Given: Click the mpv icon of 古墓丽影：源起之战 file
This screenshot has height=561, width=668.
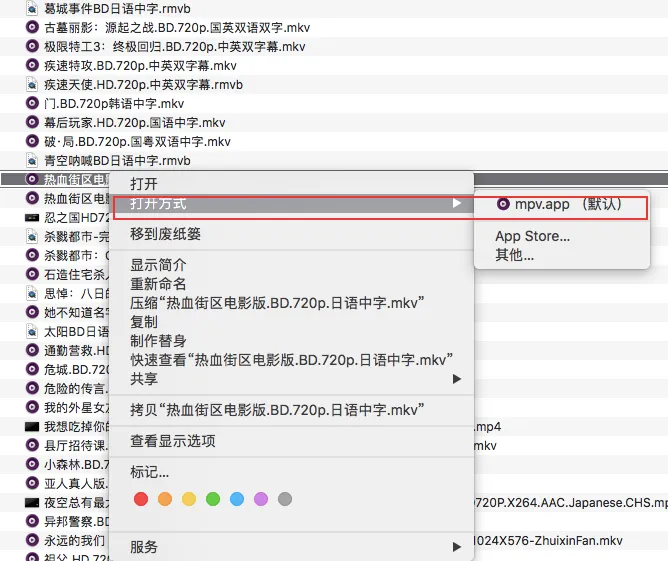Looking at the screenshot, I should 32,27.
